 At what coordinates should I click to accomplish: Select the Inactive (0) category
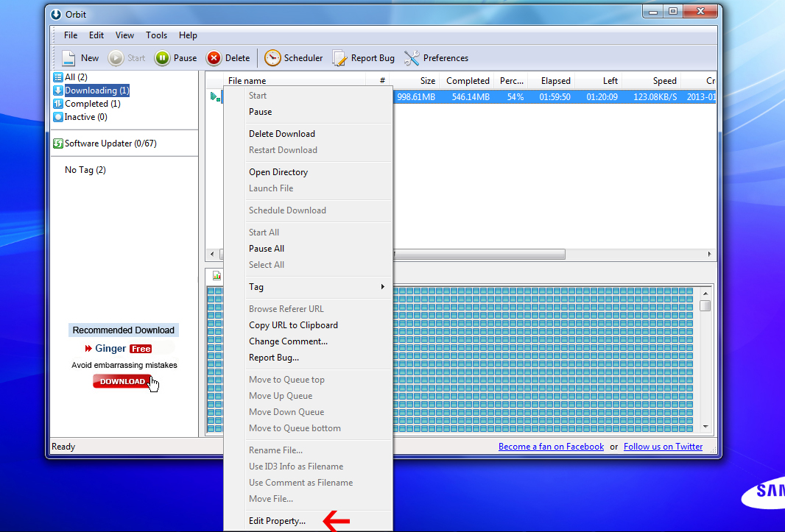tap(85, 117)
